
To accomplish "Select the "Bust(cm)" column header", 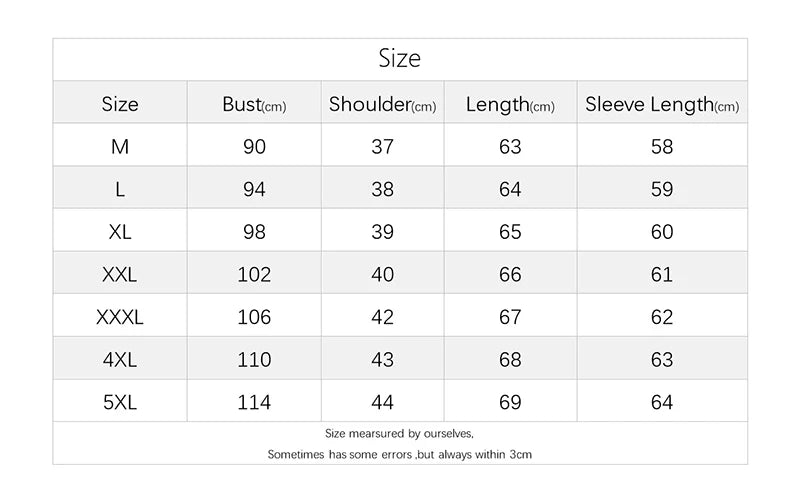I will tap(254, 104).
